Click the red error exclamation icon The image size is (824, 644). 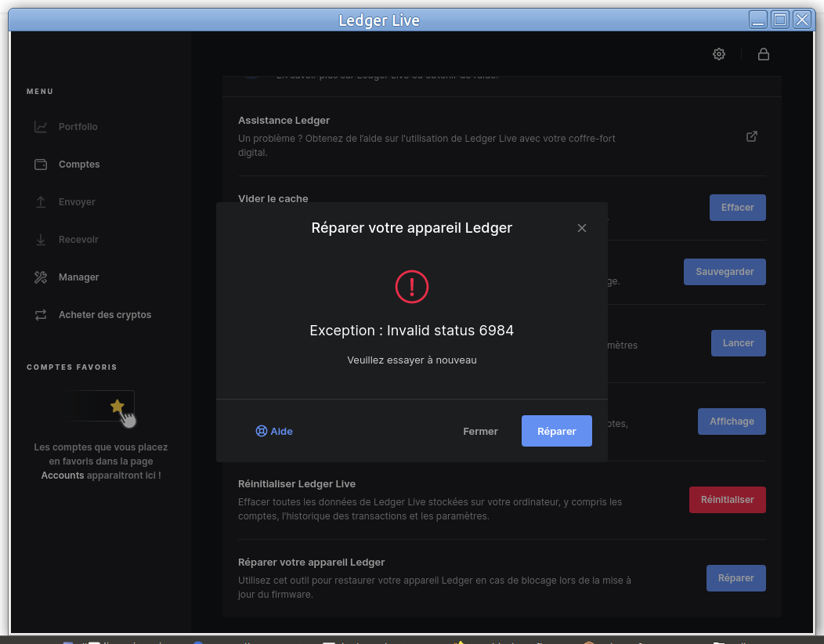click(412, 287)
